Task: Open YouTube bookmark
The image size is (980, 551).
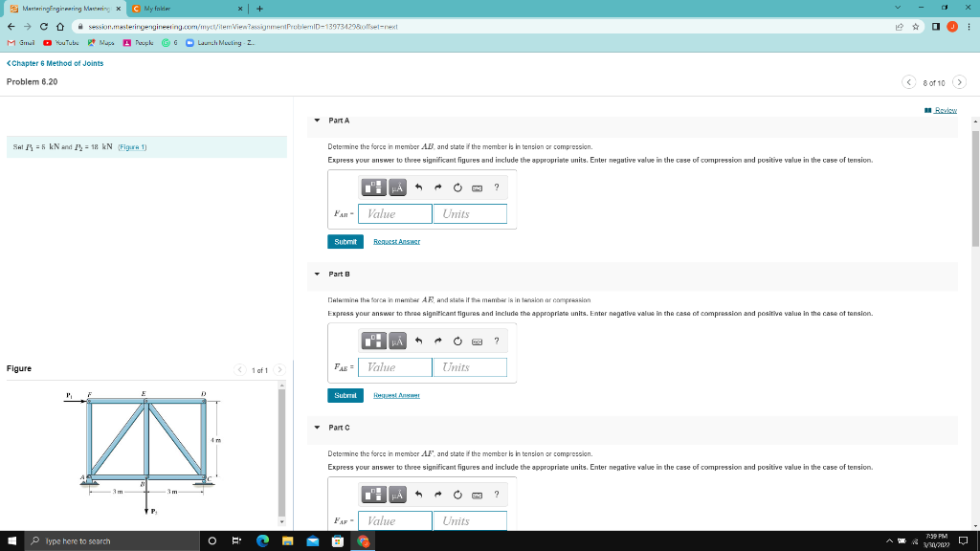Action: click(61, 42)
